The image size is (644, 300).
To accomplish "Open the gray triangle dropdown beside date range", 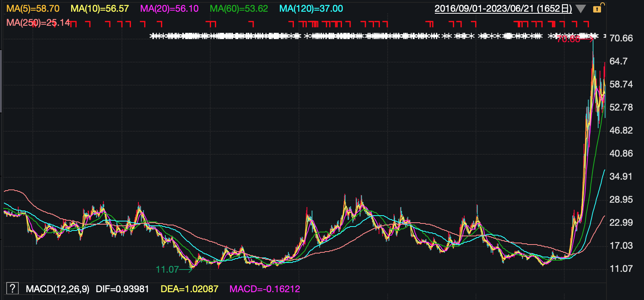I will (581, 9).
